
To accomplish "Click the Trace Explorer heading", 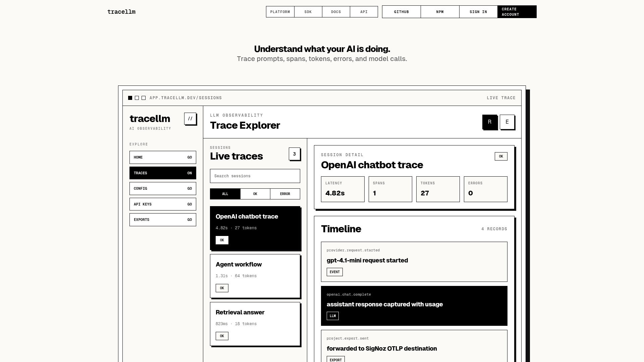I will (x=245, y=125).
